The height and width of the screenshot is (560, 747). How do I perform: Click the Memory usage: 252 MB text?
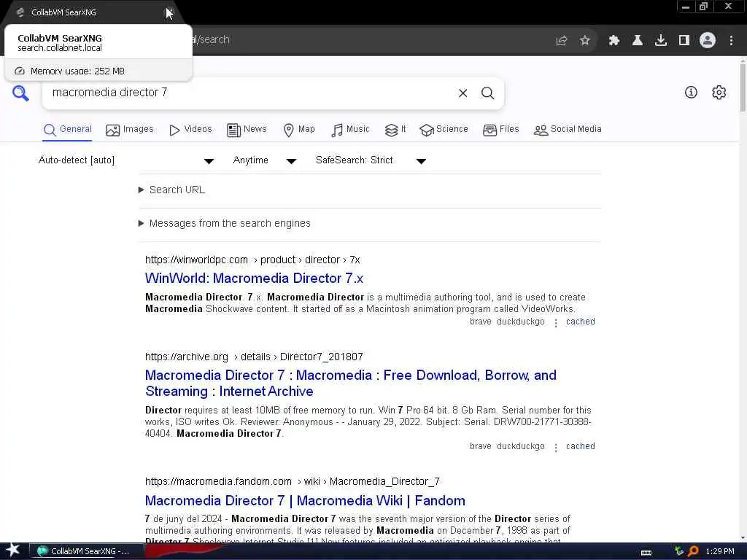(x=77, y=71)
